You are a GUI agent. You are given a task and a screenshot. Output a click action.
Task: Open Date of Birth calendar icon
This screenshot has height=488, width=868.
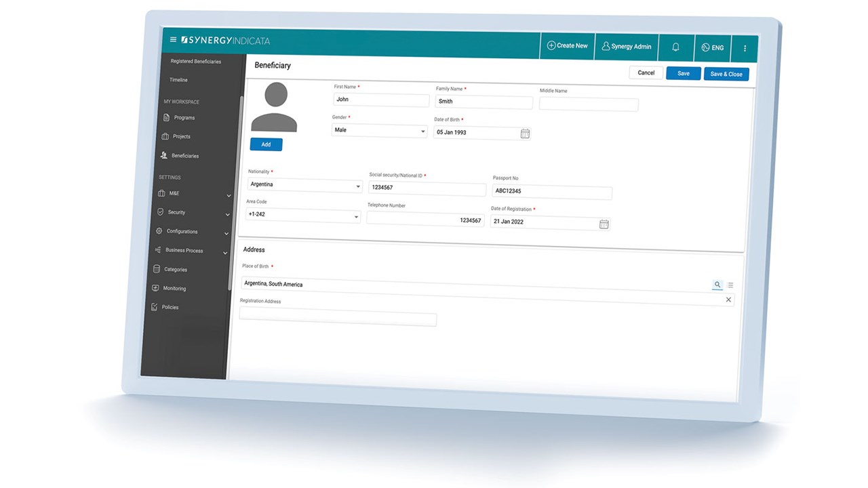tap(525, 134)
